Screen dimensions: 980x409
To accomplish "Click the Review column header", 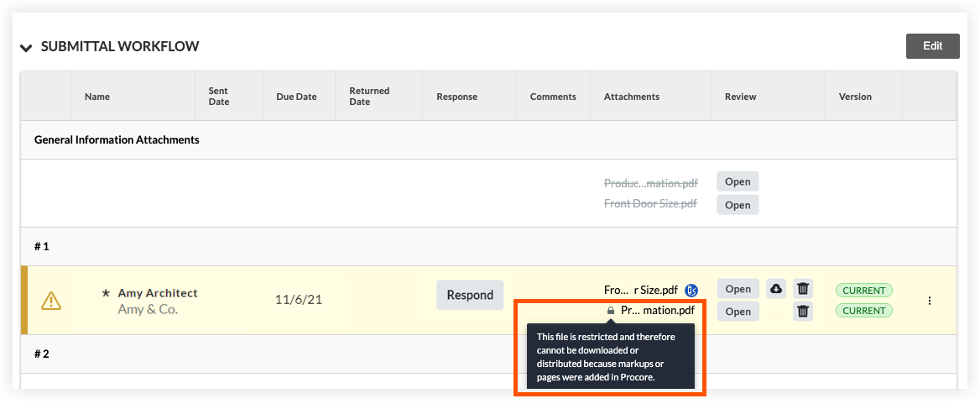I will click(741, 97).
